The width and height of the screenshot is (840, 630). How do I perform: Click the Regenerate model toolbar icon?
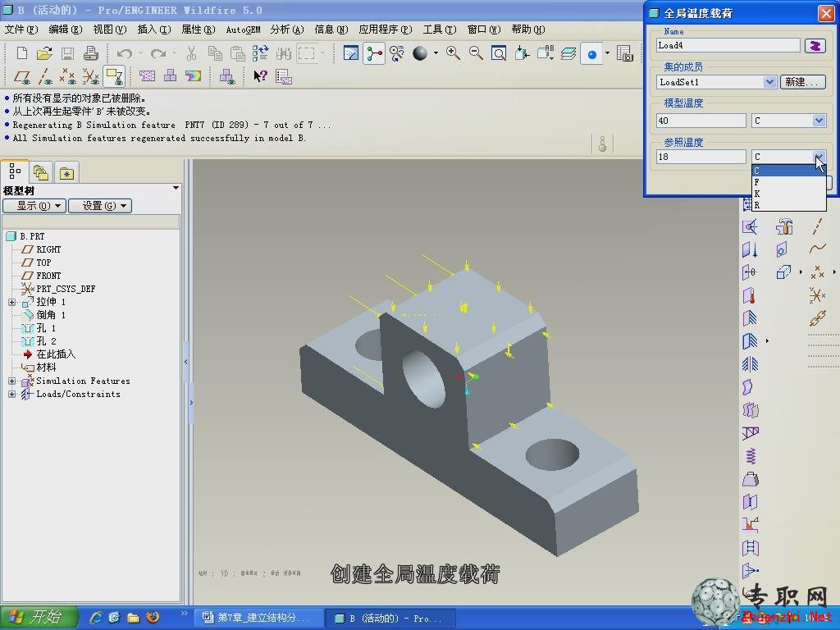coord(260,53)
